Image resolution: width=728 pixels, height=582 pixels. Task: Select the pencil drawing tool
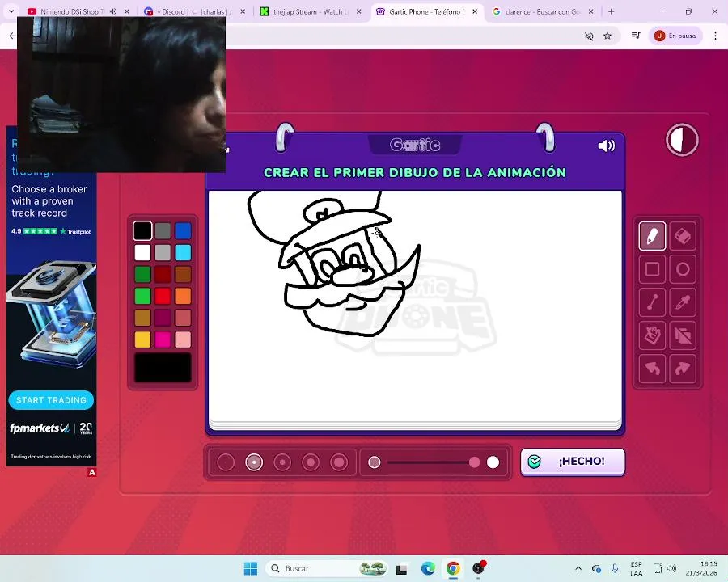point(652,236)
